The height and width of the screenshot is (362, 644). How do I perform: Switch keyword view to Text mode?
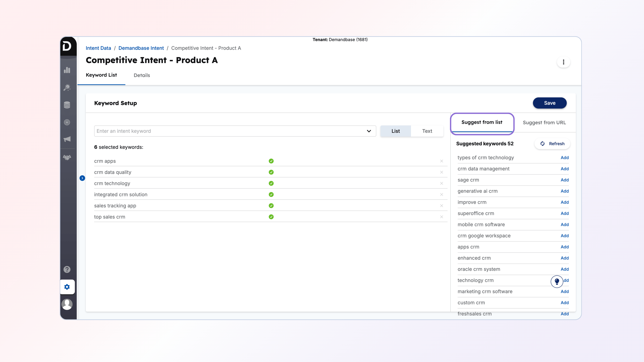coord(427,131)
